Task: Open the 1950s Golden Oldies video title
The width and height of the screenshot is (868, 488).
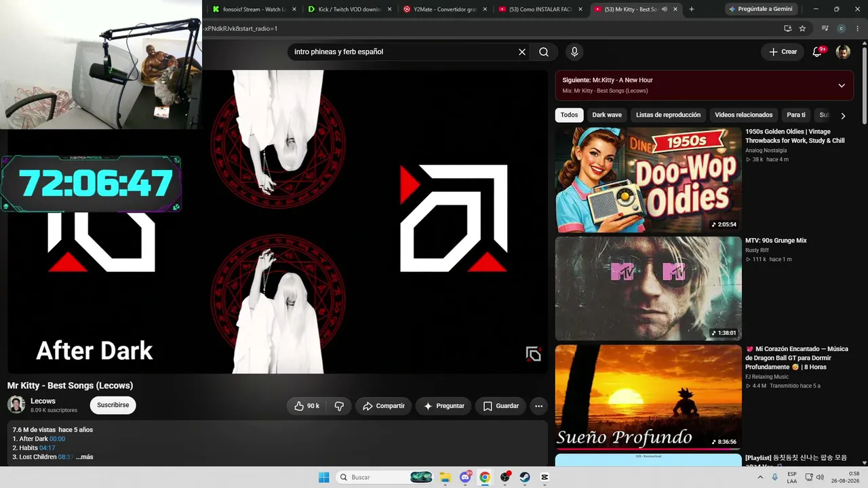Action: pyautogui.click(x=795, y=136)
